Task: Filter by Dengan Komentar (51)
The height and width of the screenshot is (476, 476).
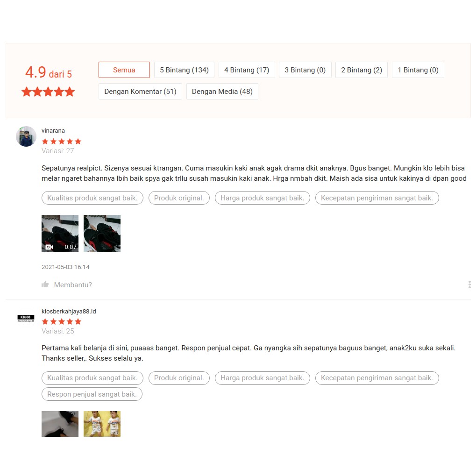Action: pos(140,92)
